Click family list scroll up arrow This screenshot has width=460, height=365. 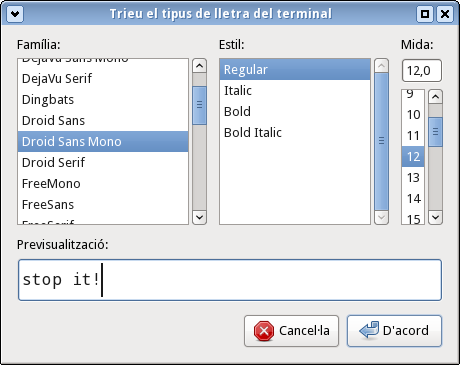[x=199, y=66]
